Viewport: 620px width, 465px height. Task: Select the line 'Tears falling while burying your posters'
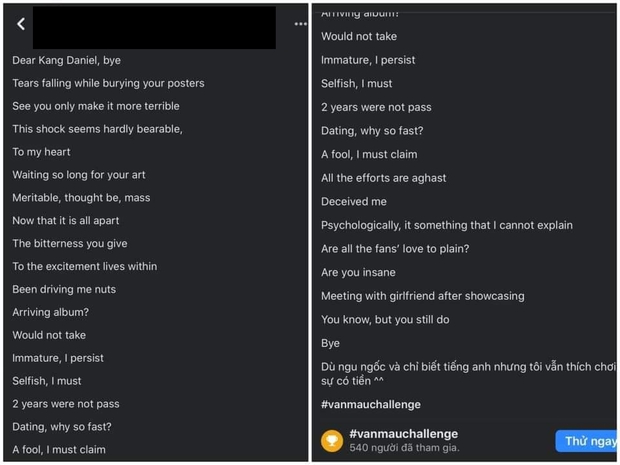pyautogui.click(x=108, y=83)
